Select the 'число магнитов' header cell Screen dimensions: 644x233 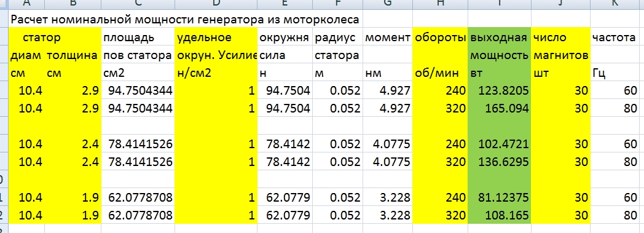click(x=560, y=38)
